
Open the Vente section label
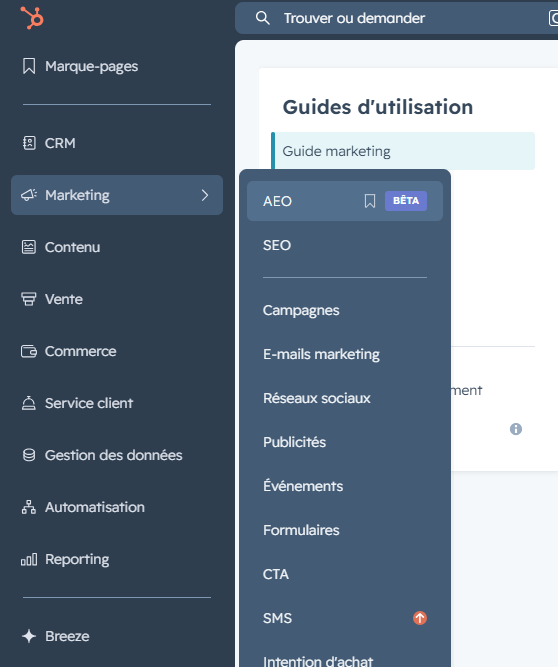point(64,299)
